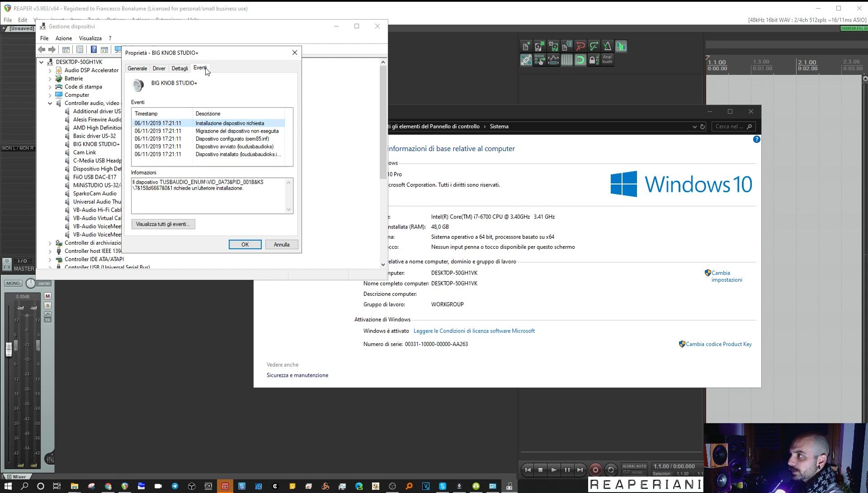Click Go to end transport button

[580, 470]
